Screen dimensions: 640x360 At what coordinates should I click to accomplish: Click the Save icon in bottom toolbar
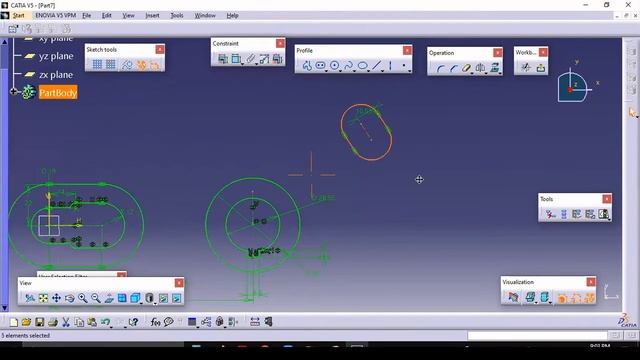tap(40, 322)
